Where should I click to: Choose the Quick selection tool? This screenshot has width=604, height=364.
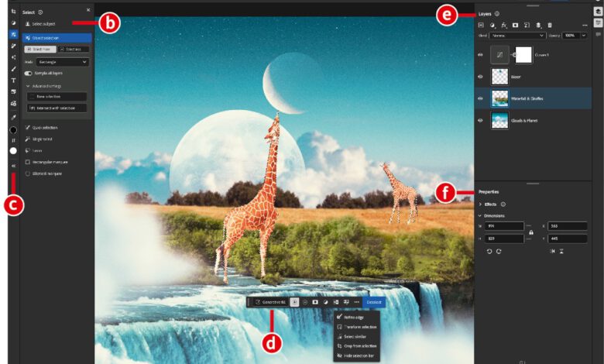42,128
